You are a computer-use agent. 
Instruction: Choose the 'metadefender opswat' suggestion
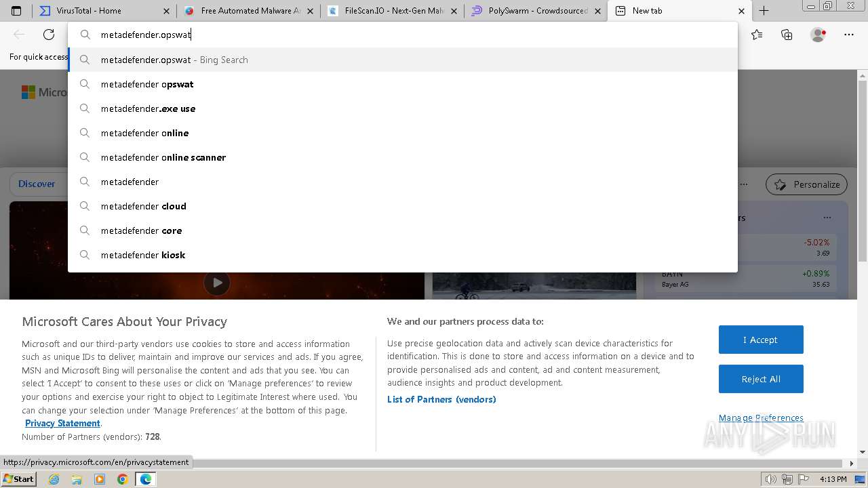click(x=403, y=84)
